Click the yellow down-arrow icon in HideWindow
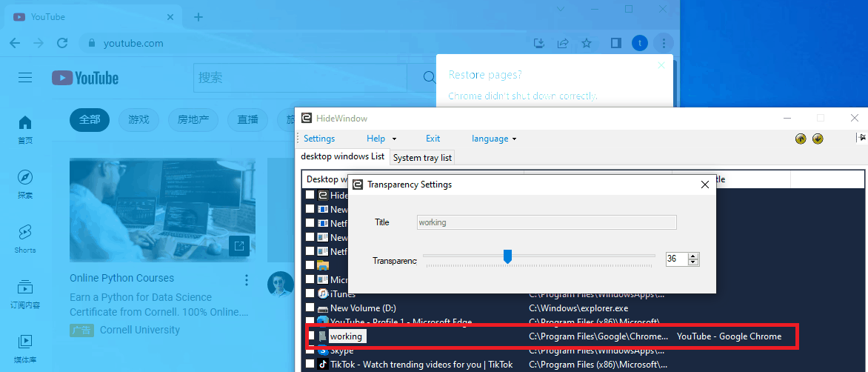 coord(818,139)
